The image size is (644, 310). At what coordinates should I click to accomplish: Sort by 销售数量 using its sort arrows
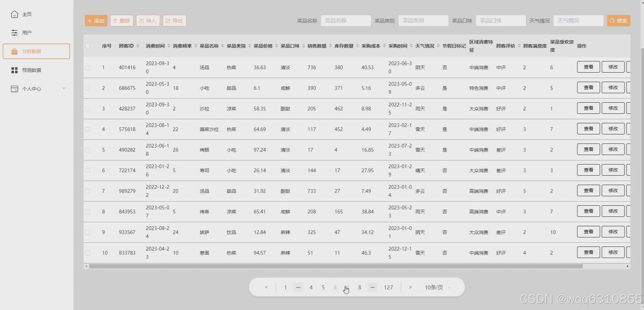click(330, 46)
